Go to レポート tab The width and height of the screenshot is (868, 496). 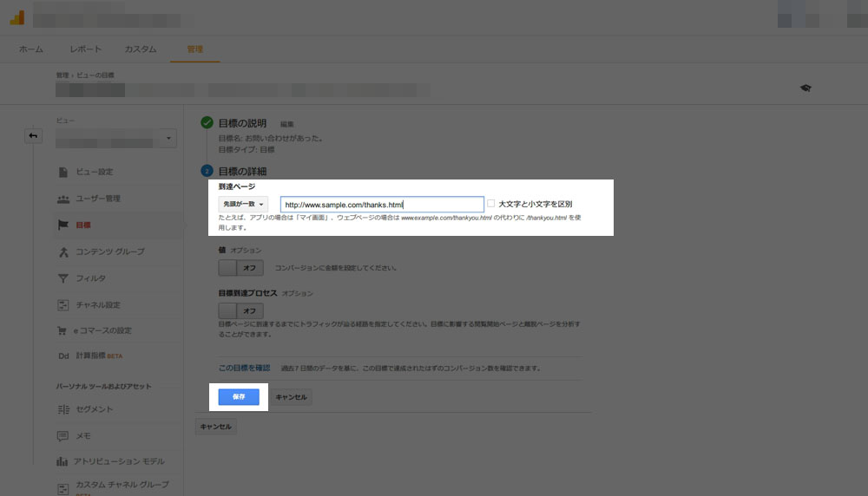(86, 49)
